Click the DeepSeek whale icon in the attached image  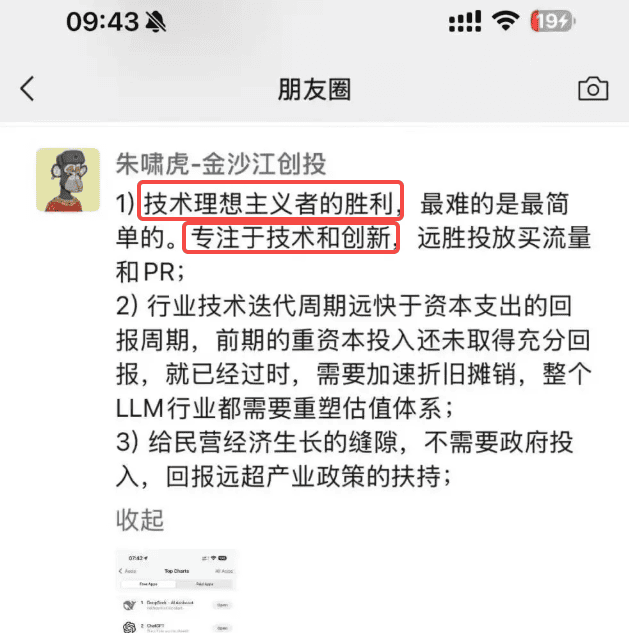[129, 605]
